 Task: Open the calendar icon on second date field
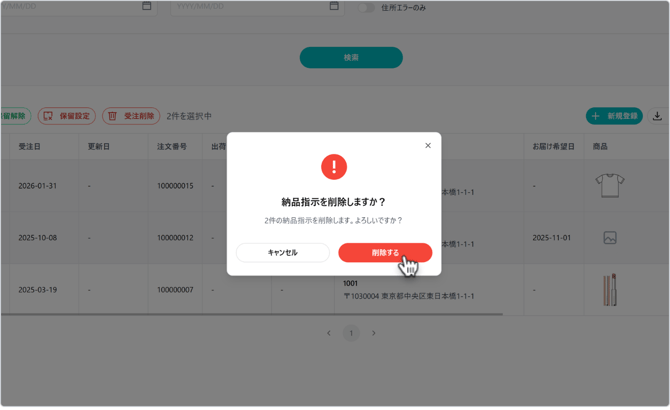coord(334,6)
